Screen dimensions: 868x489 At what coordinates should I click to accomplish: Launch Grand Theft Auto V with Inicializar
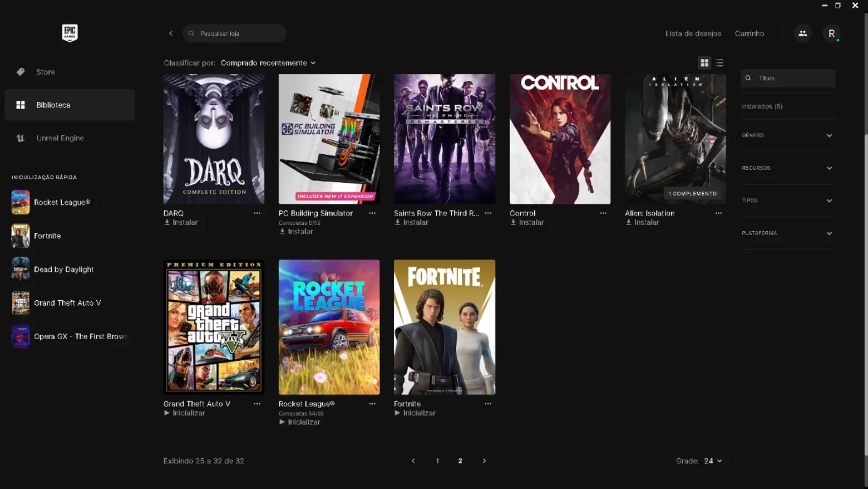click(x=184, y=413)
